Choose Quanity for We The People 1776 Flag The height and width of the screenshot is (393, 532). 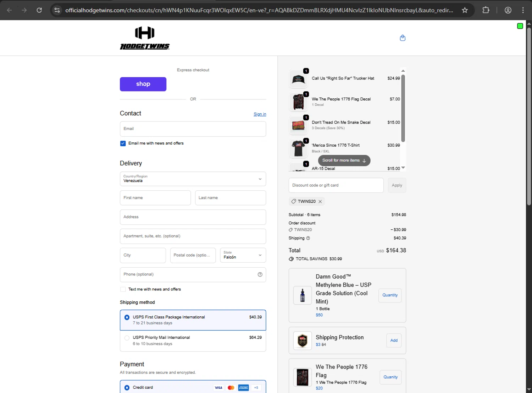[390, 377]
